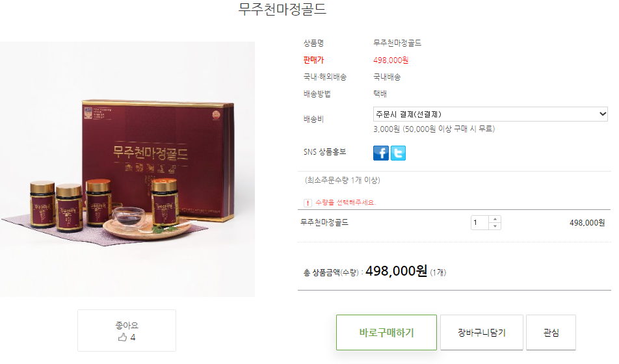The image size is (619, 364).
Task: Open the 주문시 결제(선결제) shipping fee dropdown
Action: (x=490, y=114)
